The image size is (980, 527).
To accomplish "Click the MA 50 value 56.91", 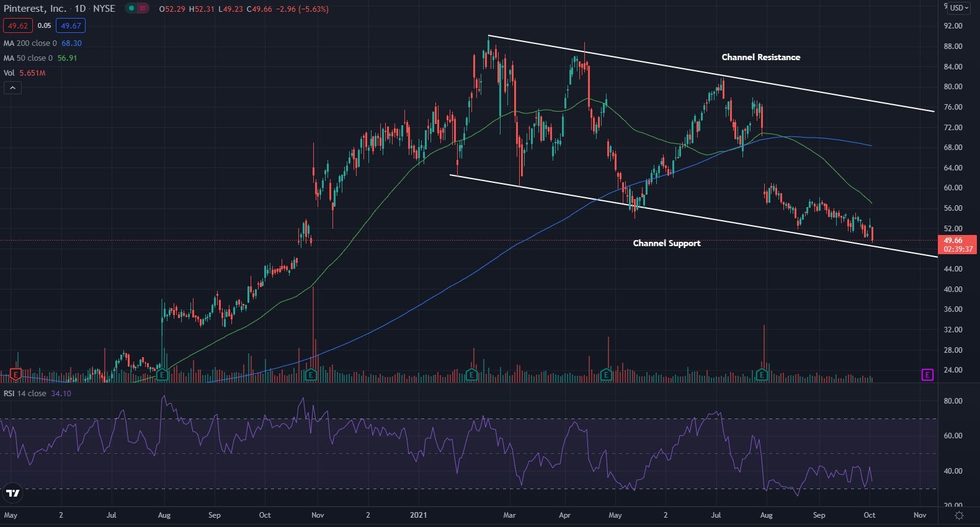I will (67, 58).
